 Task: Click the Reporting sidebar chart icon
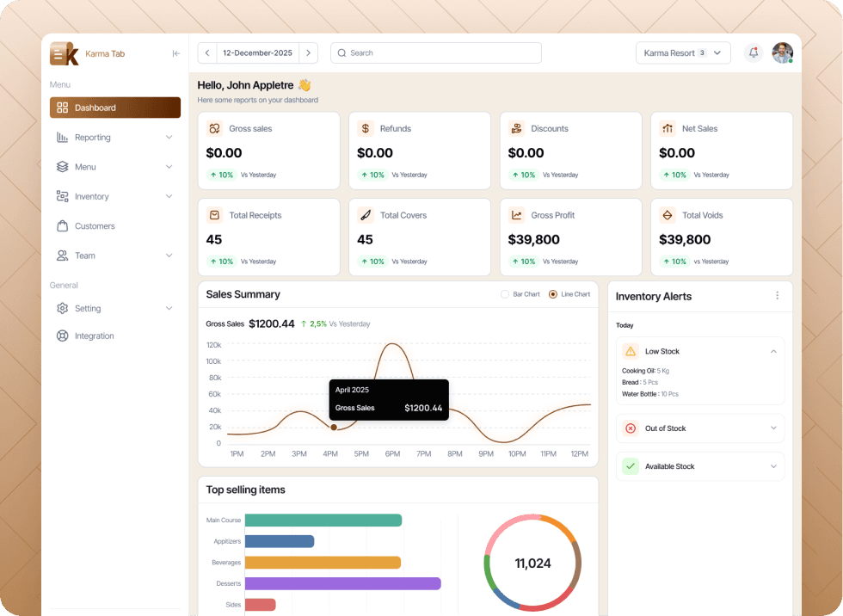pos(62,137)
